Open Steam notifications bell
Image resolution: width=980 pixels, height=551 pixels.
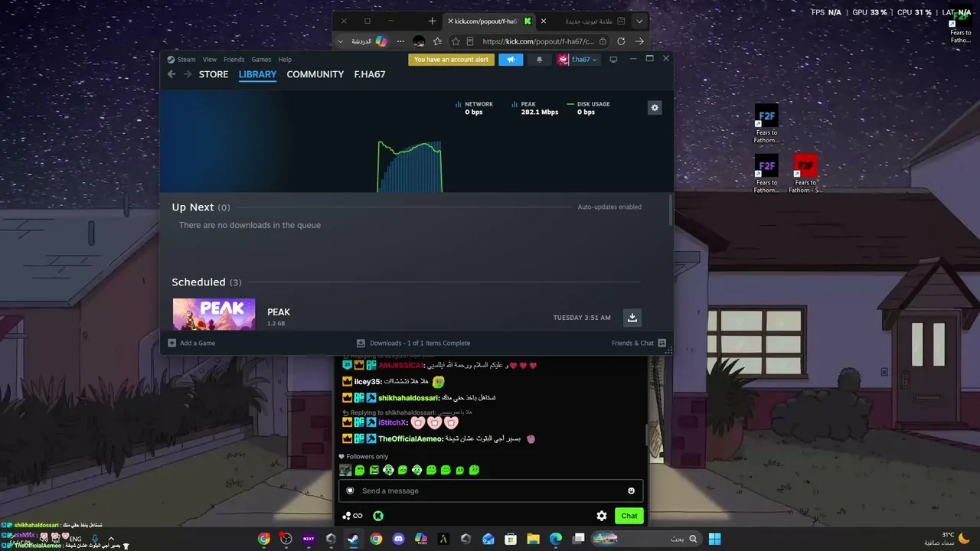click(x=539, y=60)
